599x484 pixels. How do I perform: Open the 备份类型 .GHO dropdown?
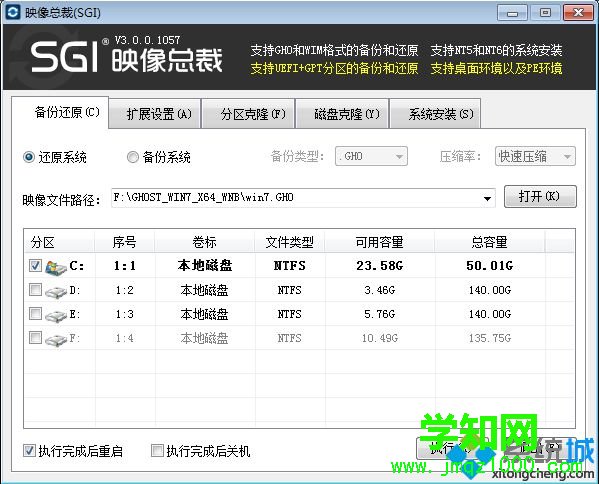click(371, 156)
